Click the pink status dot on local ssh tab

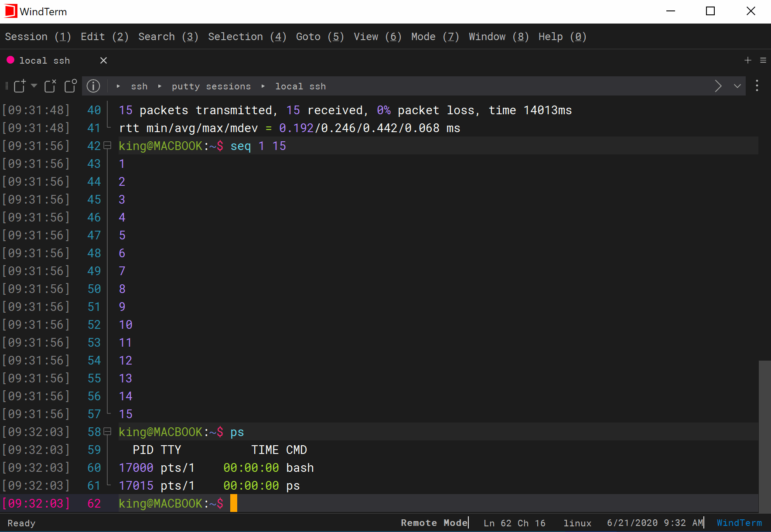(x=10, y=60)
